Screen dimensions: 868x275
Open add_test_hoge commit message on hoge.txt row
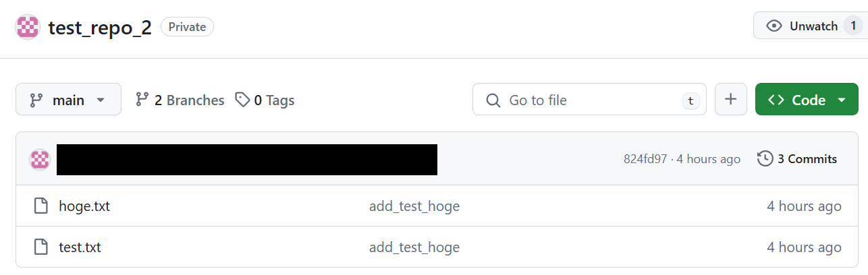[x=414, y=206]
